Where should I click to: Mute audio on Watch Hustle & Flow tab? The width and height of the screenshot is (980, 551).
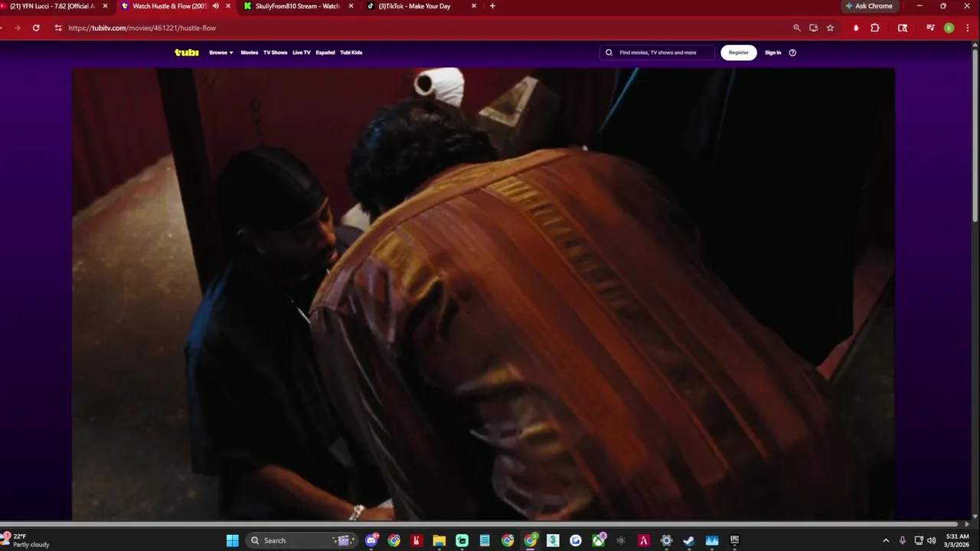(216, 6)
